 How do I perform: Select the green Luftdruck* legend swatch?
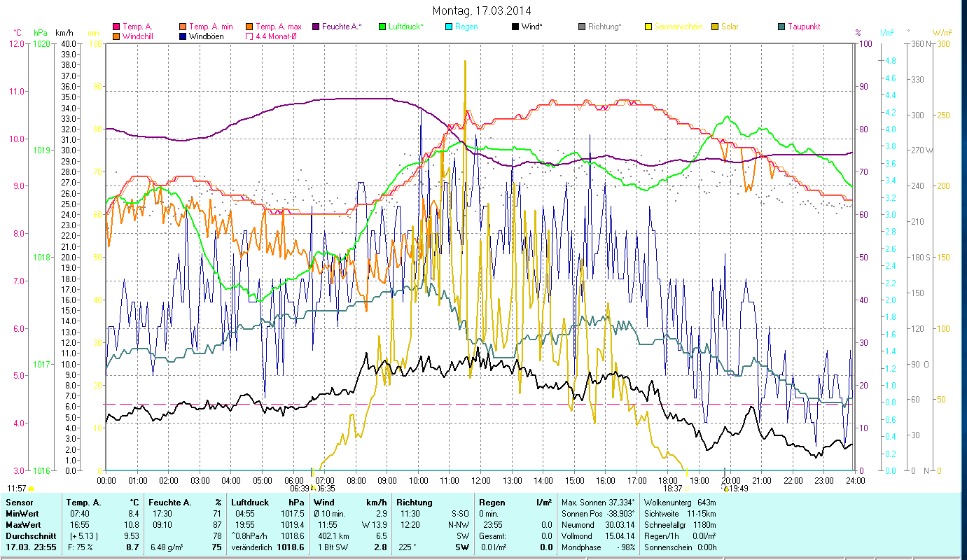382,27
